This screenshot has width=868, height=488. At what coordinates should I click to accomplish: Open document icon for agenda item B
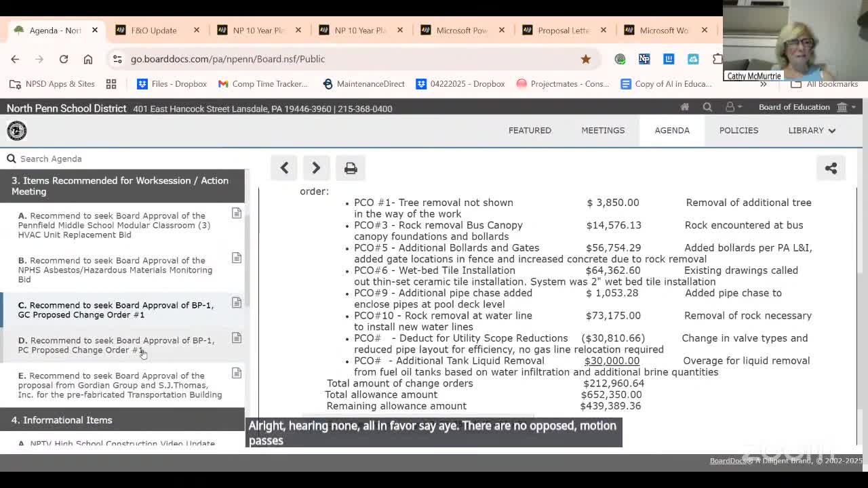237,258
